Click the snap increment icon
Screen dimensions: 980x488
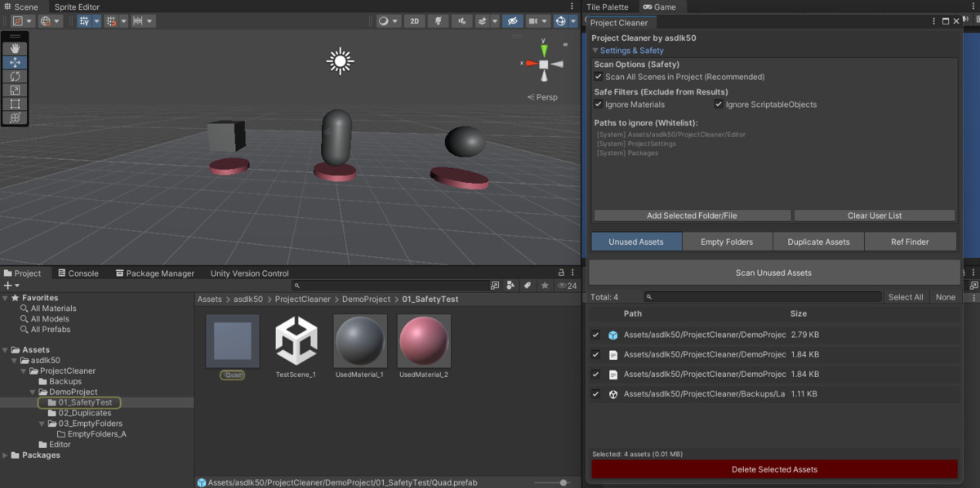click(x=111, y=21)
